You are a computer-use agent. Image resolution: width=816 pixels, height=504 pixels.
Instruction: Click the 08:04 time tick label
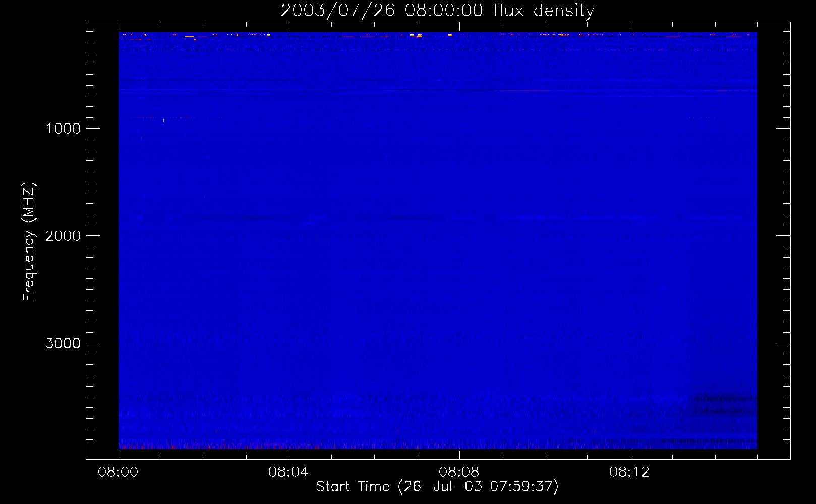pos(288,472)
